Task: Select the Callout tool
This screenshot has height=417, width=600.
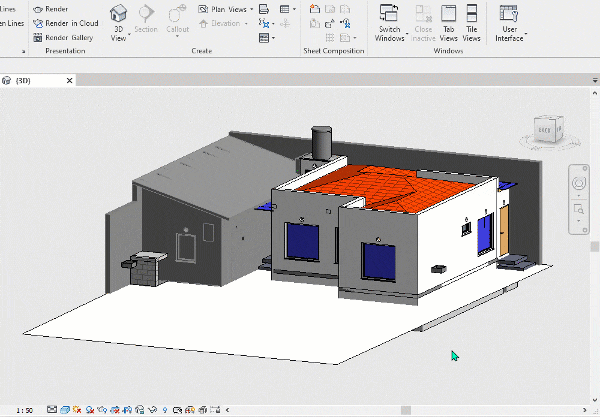Action: coord(177,18)
